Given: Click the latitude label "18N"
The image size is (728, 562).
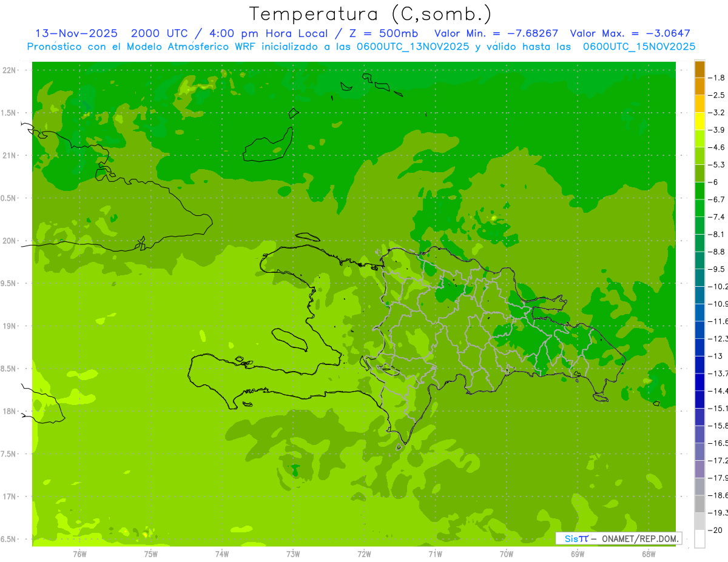Looking at the screenshot, I should click(9, 411).
